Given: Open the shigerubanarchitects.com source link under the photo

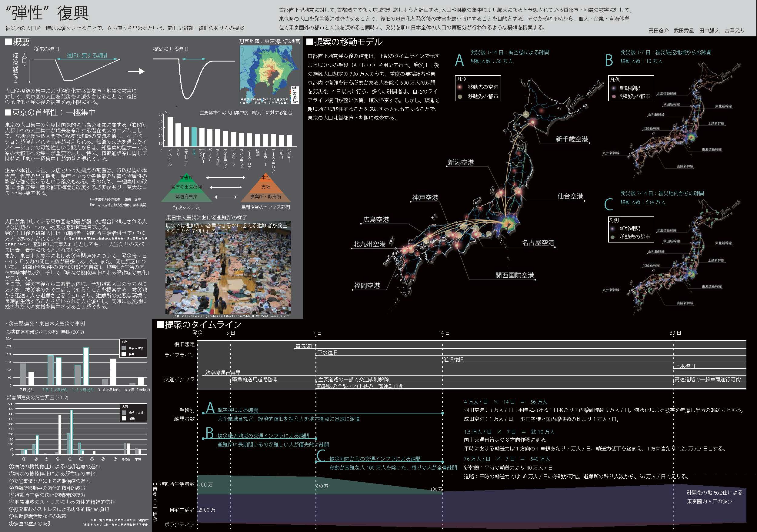Looking at the screenshot, I should [x=232, y=316].
